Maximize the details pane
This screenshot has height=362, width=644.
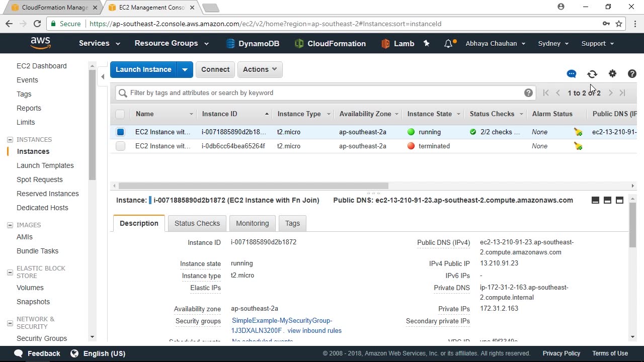click(x=619, y=200)
